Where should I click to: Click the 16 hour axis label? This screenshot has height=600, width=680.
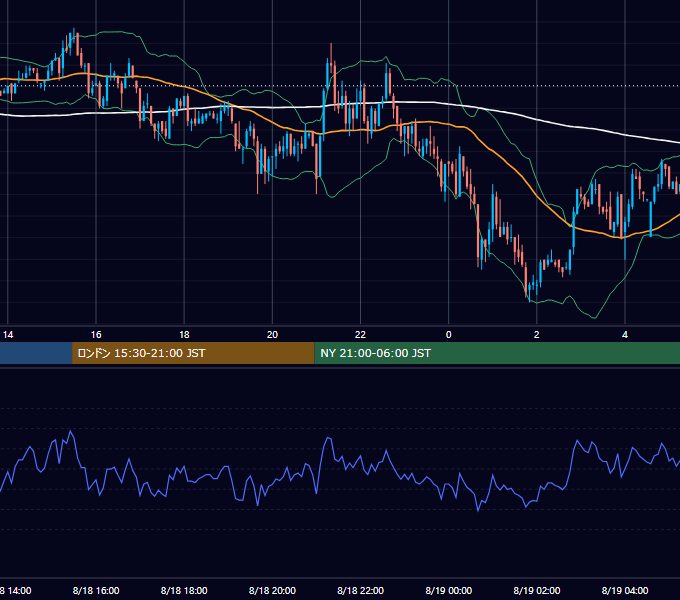[x=96, y=335]
